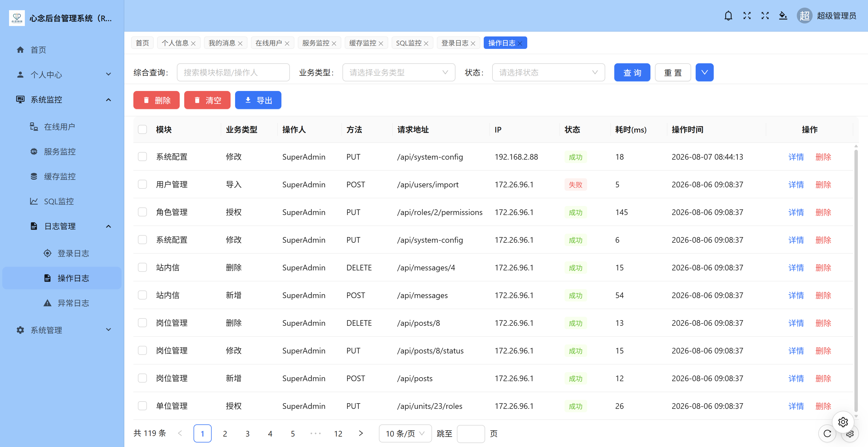Screen dimensions: 868x447
Task: Select the 操作日志 sidebar document icon
Action: 47,278
